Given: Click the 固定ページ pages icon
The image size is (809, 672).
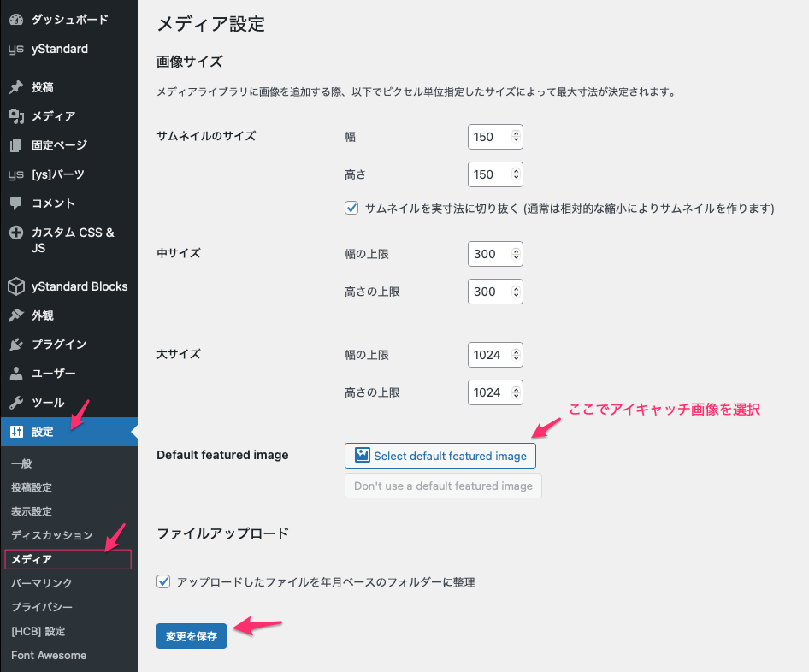Looking at the screenshot, I should [15, 145].
